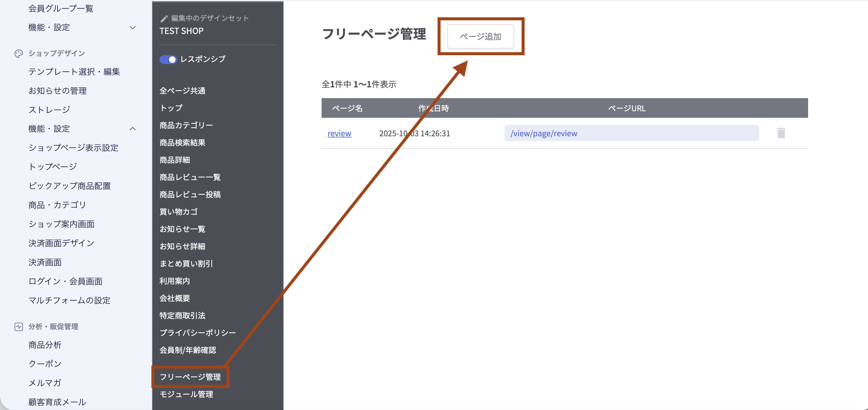Expand the upper 機能・設定 chevron
The width and height of the screenshot is (868, 410).
133,28
